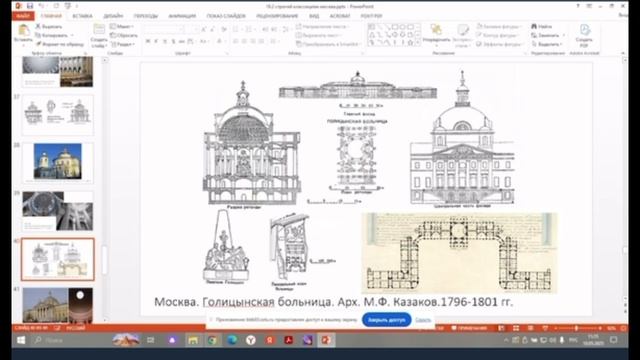Open the ПОКАЗ СЛАЙДОВ ribbon tab

(x=226, y=16)
